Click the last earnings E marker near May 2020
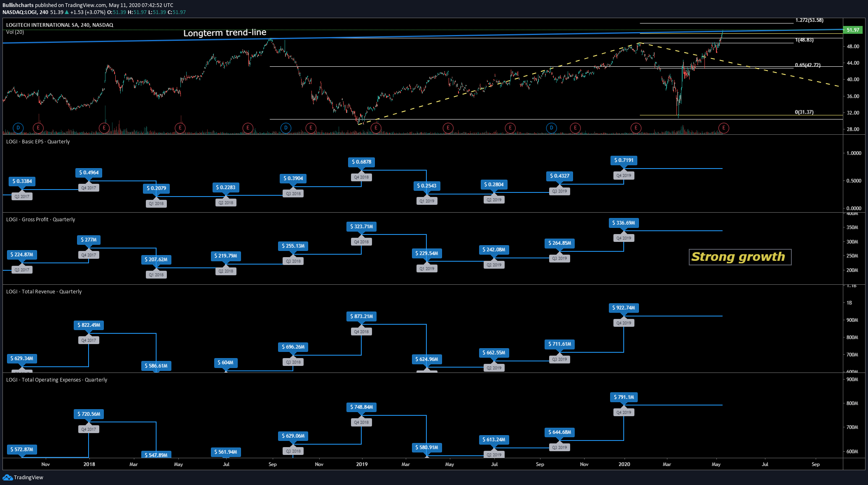The image size is (868, 485). click(x=723, y=128)
